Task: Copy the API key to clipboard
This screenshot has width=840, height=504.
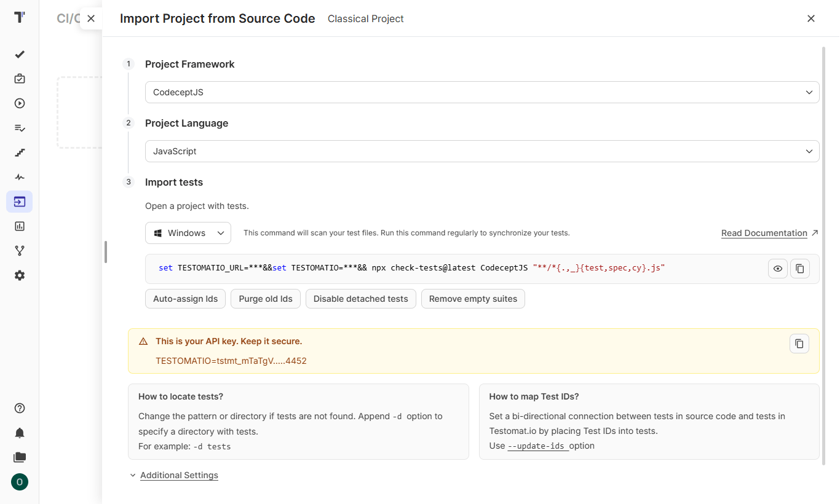Action: [x=799, y=344]
